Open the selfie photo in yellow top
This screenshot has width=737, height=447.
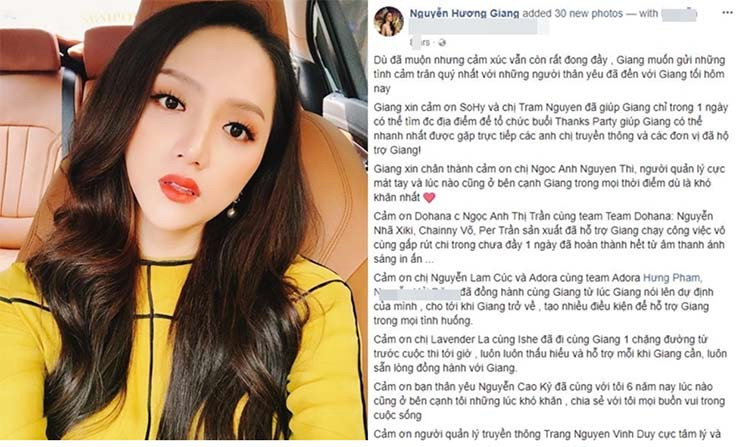point(183,220)
